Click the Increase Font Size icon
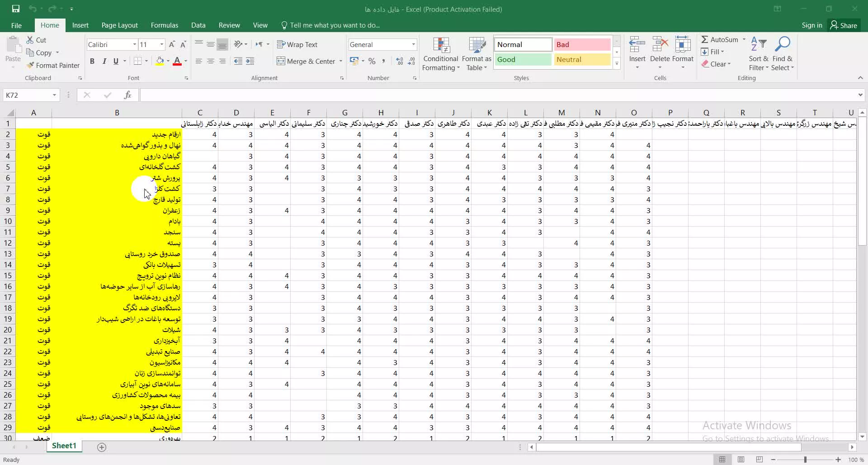The width and height of the screenshot is (868, 465). click(172, 44)
